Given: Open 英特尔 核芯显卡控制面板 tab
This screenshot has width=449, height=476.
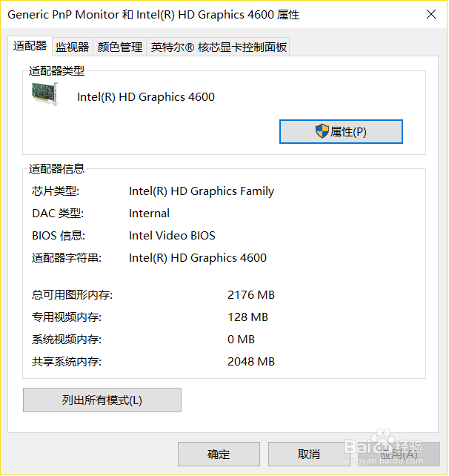Looking at the screenshot, I should pos(219,47).
